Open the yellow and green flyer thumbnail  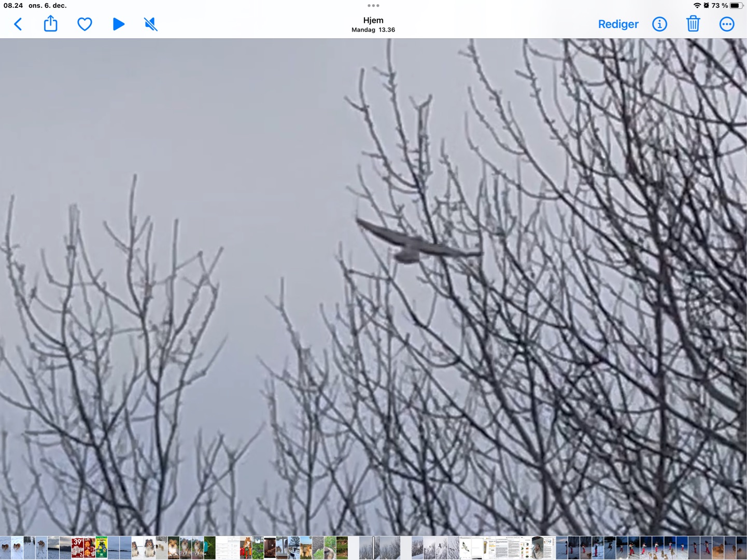click(102, 548)
